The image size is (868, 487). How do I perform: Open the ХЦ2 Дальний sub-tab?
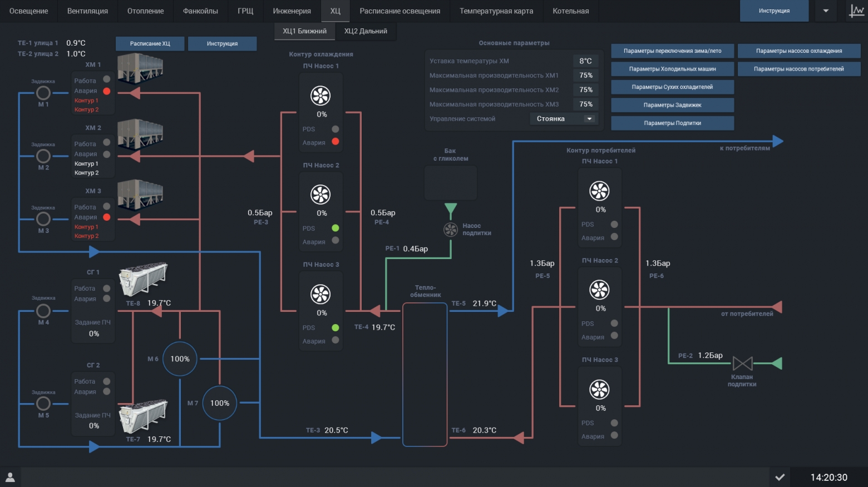click(x=366, y=31)
